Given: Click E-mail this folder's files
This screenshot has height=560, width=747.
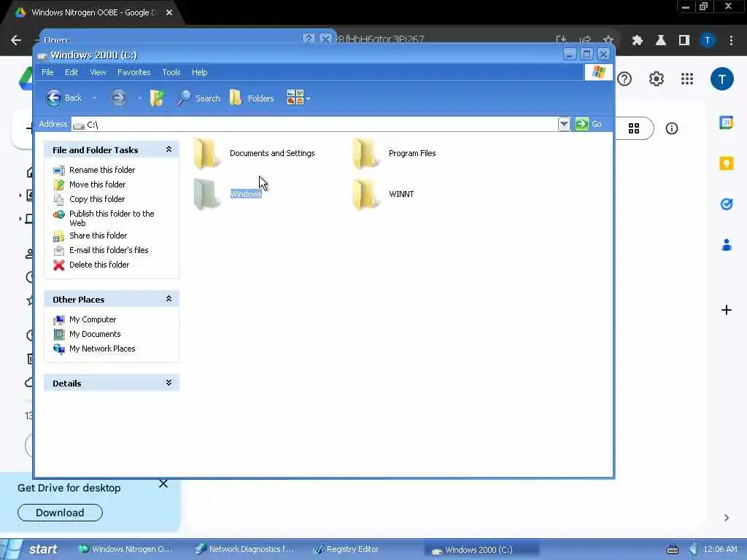Looking at the screenshot, I should (x=109, y=251).
